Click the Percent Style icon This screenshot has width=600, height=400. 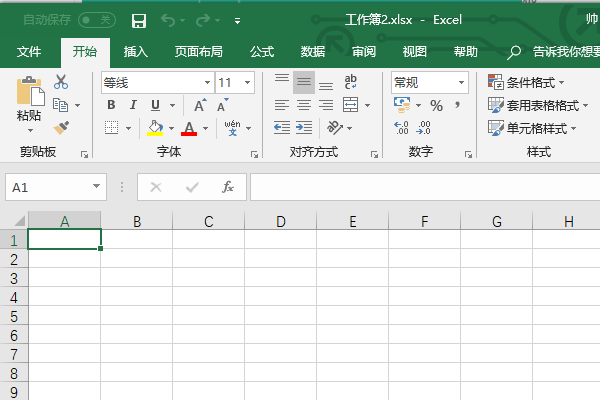[436, 105]
